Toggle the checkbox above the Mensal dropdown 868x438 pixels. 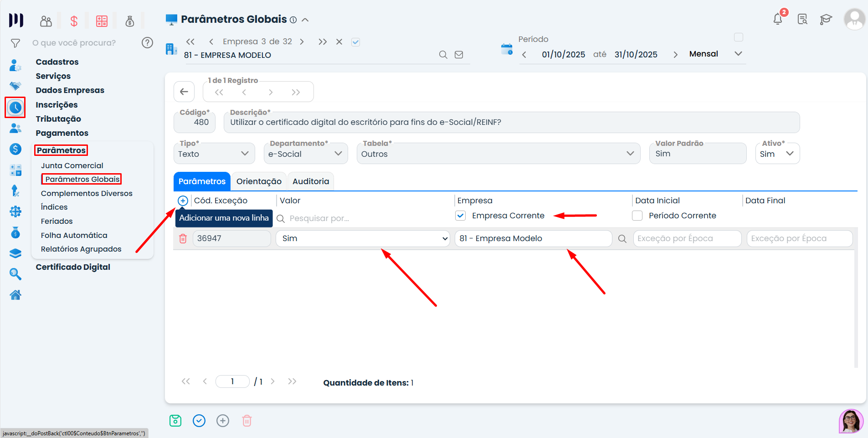point(739,37)
